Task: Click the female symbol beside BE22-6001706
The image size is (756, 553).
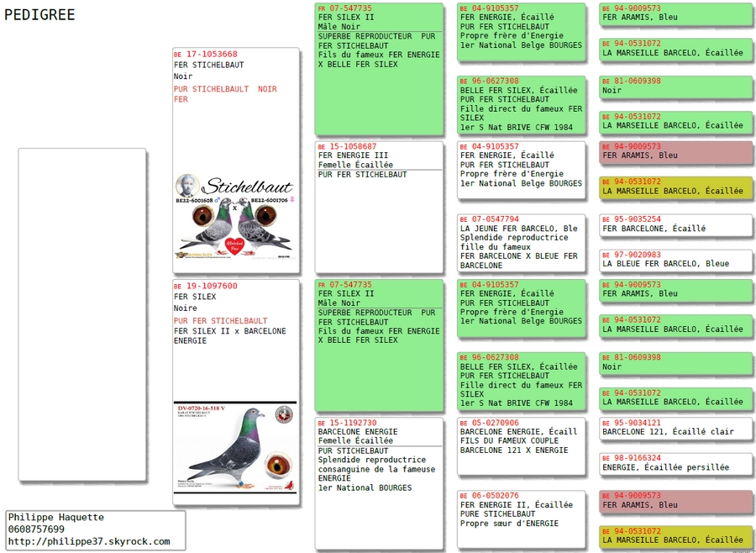Action: point(292,202)
